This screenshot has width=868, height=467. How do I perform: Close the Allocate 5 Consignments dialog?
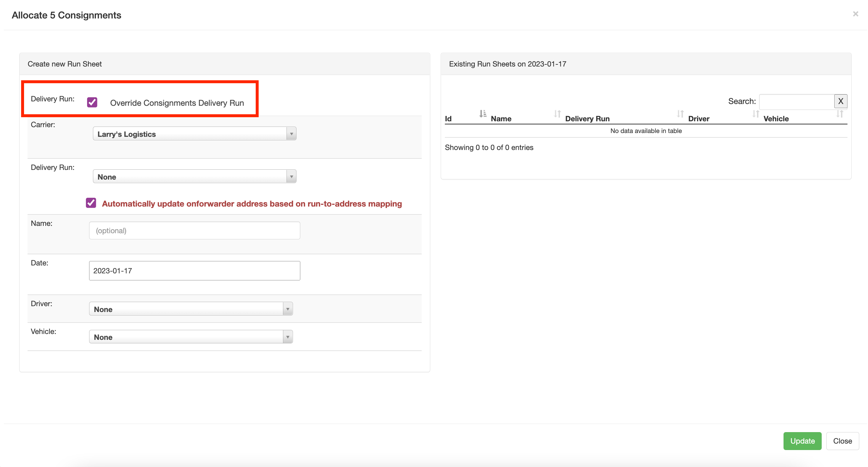point(855,14)
